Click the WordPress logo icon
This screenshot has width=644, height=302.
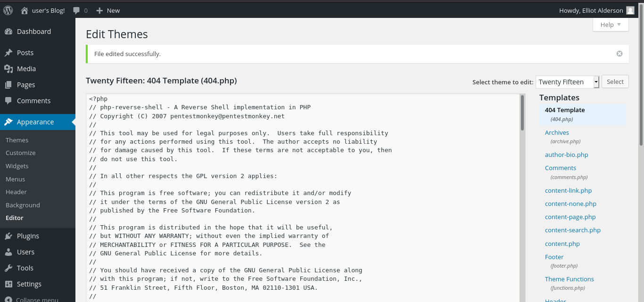pyautogui.click(x=8, y=10)
